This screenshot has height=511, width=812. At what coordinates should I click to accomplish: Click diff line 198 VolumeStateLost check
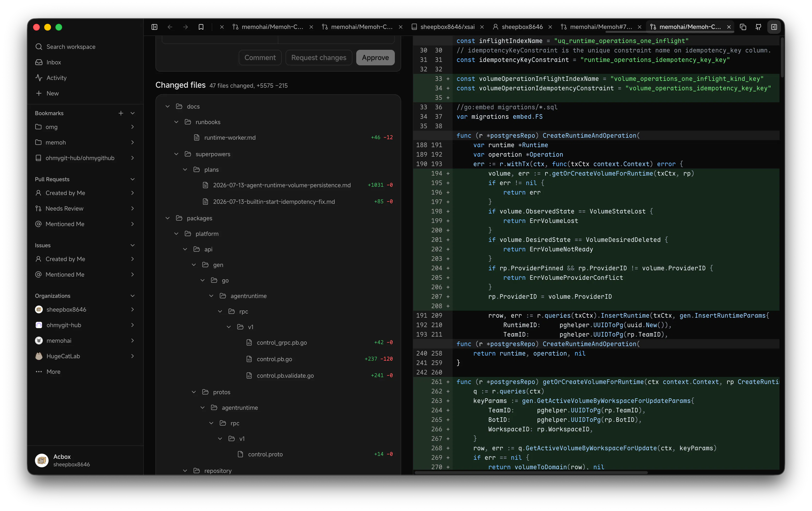point(596,212)
